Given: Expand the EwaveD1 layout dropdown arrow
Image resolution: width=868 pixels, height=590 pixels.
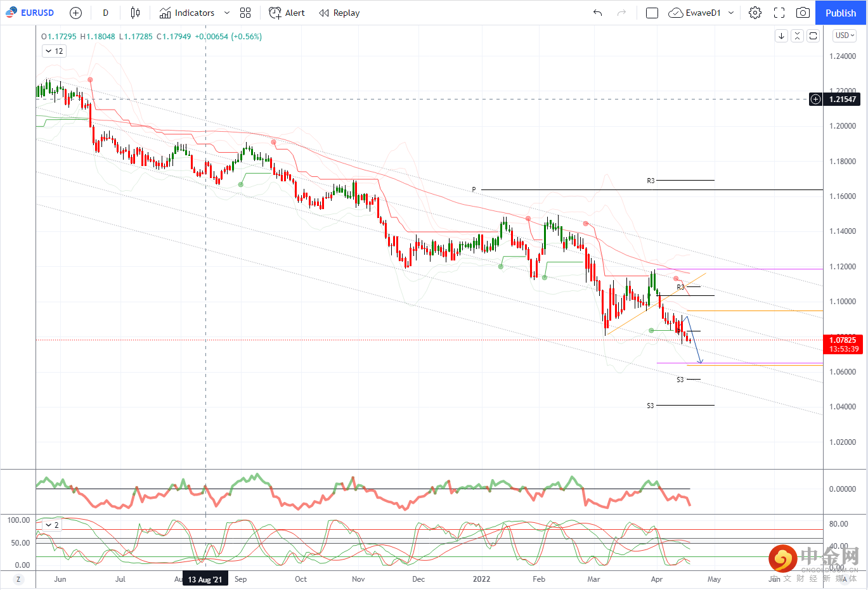Looking at the screenshot, I should (731, 13).
